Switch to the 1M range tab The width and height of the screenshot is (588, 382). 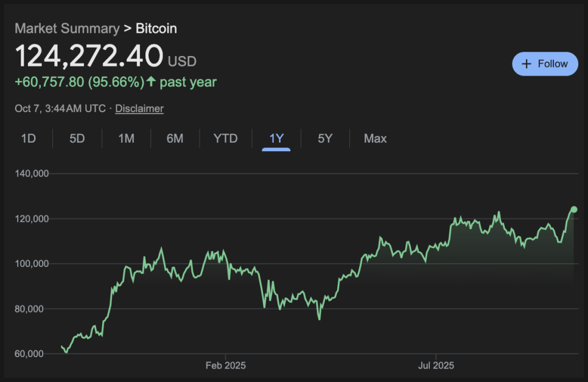point(126,138)
